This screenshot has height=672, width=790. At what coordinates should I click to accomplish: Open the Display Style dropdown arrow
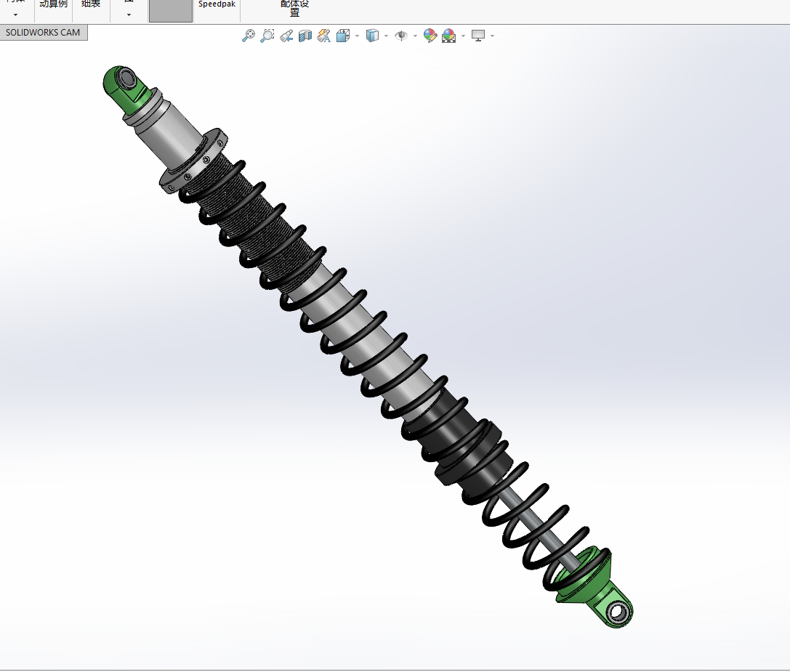point(387,36)
